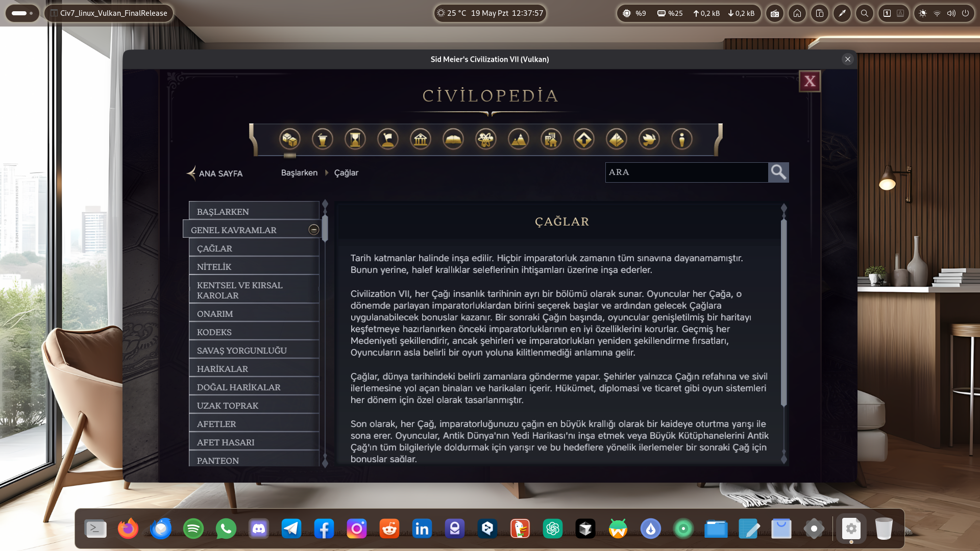
Task: Open activities overview pill button
Action: [22, 13]
